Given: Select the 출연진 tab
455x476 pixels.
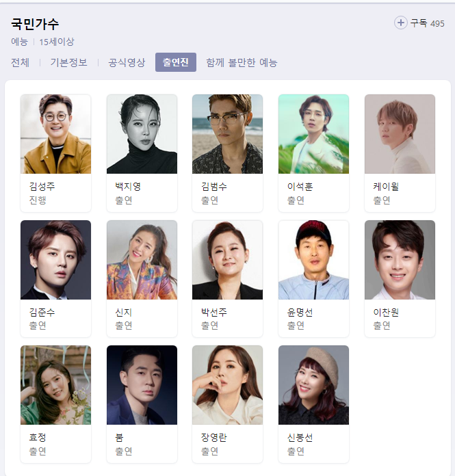Looking at the screenshot, I should 176,62.
